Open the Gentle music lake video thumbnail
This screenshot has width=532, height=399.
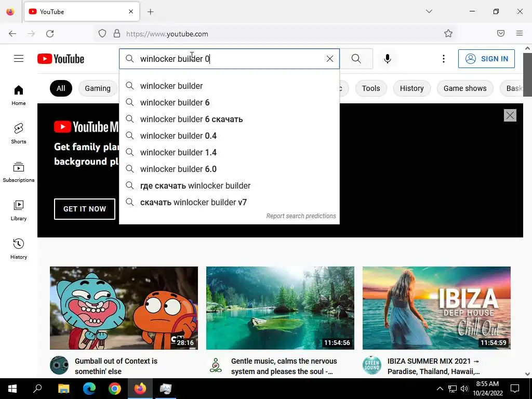coord(280,308)
